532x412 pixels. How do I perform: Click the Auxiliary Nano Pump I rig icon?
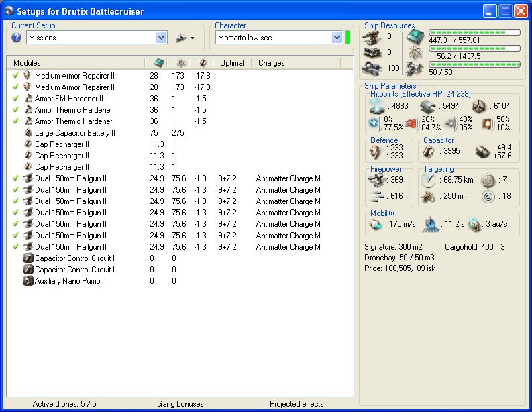click(28, 281)
